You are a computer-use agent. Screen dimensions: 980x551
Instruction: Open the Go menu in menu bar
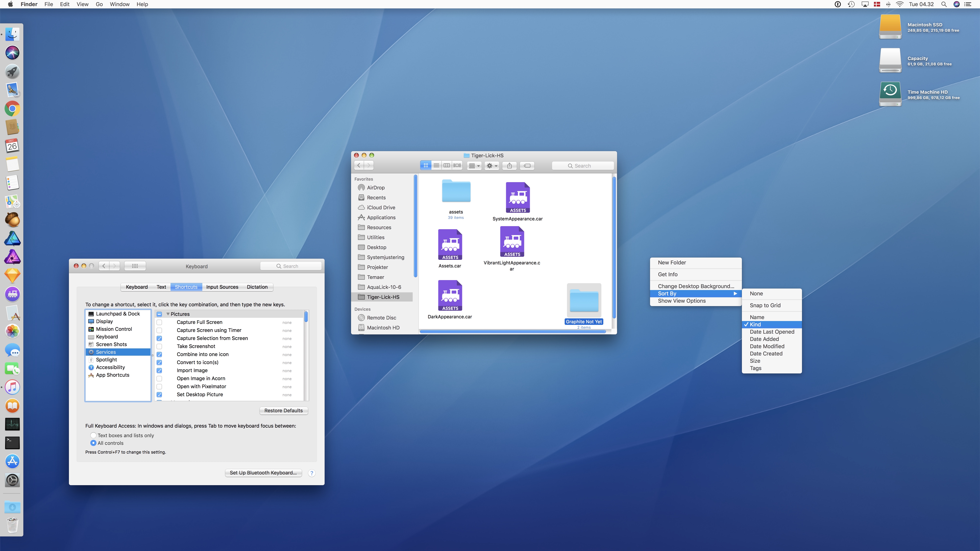click(x=99, y=4)
